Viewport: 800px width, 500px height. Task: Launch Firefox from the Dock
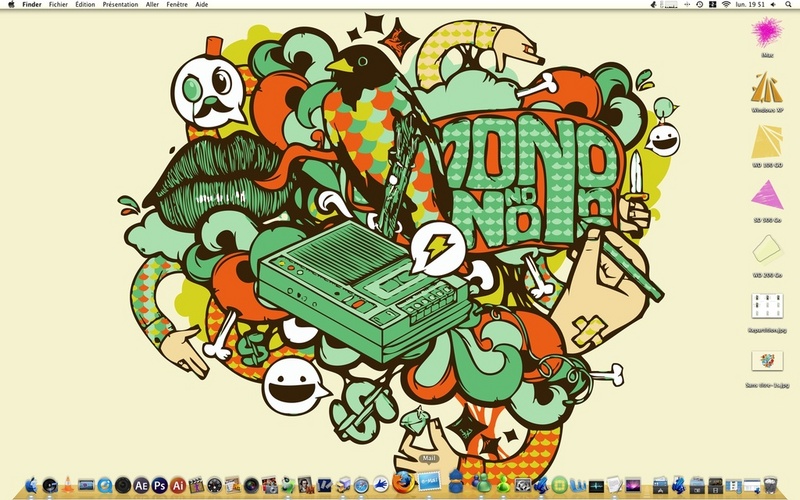click(403, 482)
